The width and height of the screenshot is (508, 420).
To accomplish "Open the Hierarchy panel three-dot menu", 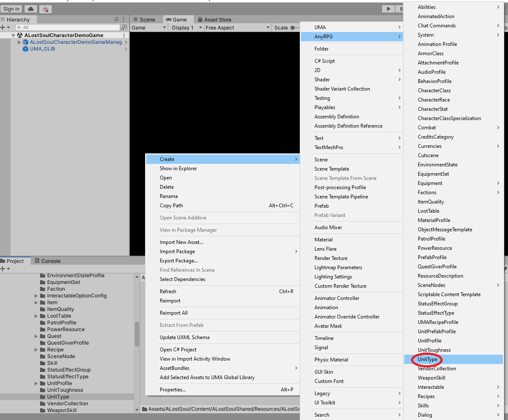I will click(124, 19).
